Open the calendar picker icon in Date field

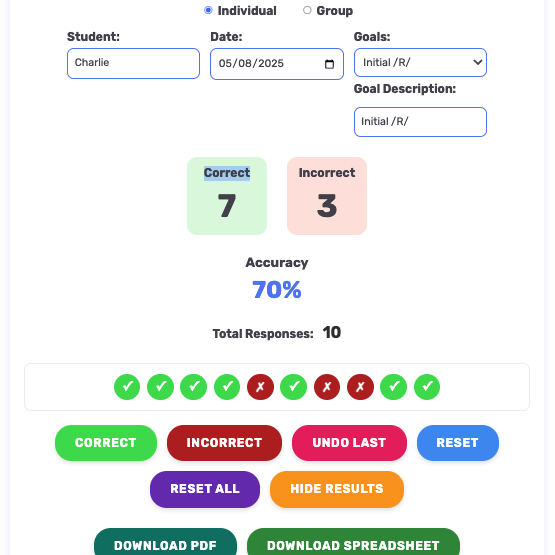point(329,64)
